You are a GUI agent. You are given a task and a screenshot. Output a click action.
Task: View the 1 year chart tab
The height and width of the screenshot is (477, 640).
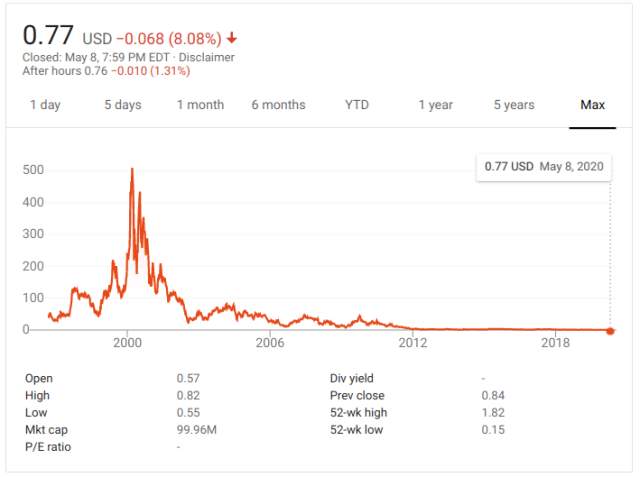[435, 105]
